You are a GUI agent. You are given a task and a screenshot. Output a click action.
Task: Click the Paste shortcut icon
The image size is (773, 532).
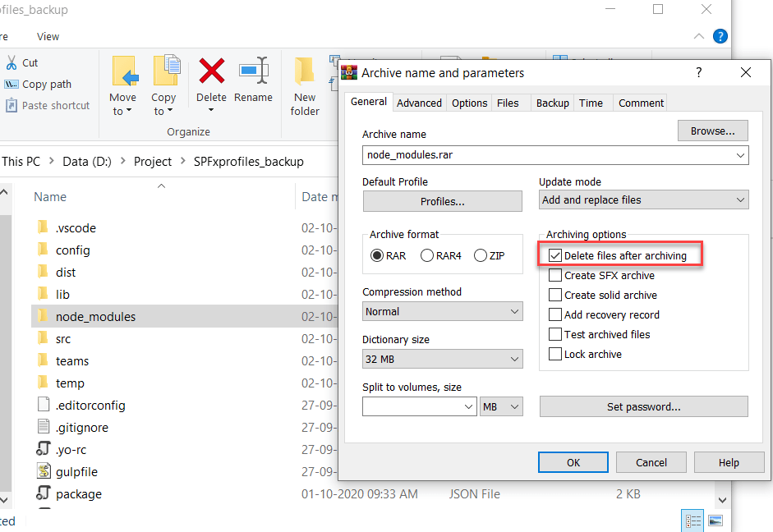tap(12, 105)
